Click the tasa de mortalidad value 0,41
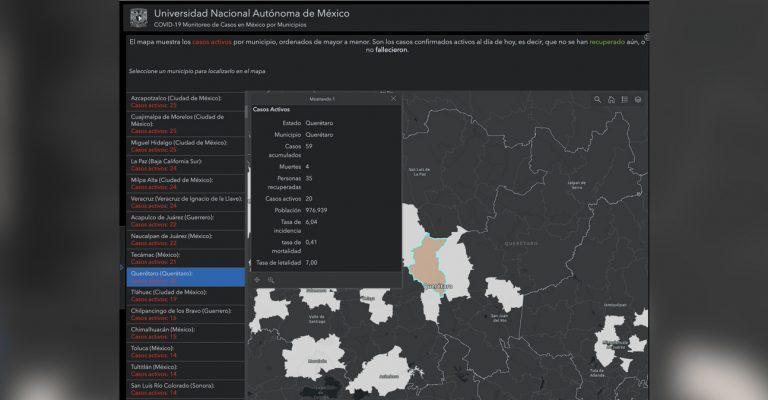This screenshot has width=768, height=400. point(311,242)
